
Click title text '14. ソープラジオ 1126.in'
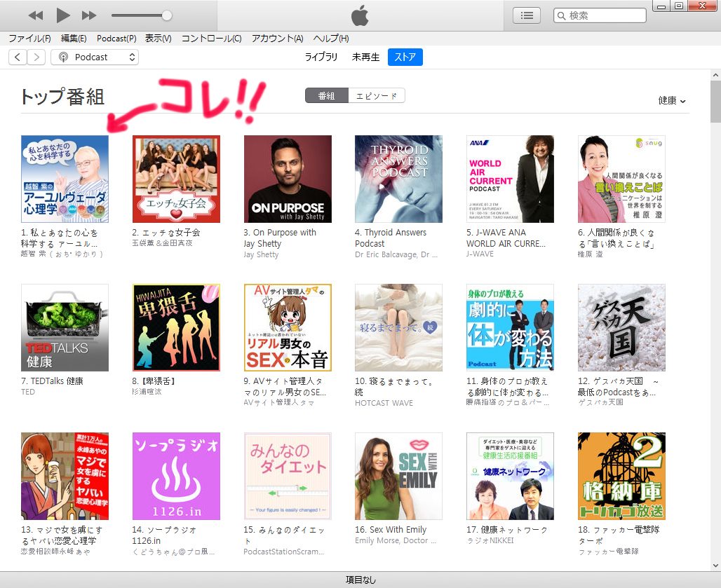(x=165, y=535)
